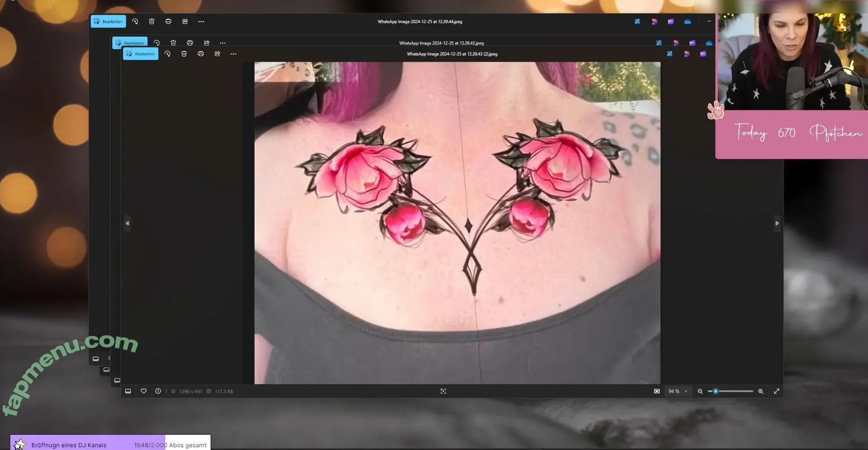Screen dimensions: 868x450
Task: Rotate the image in the front 12.39.43 (2) window
Action: [x=167, y=54]
